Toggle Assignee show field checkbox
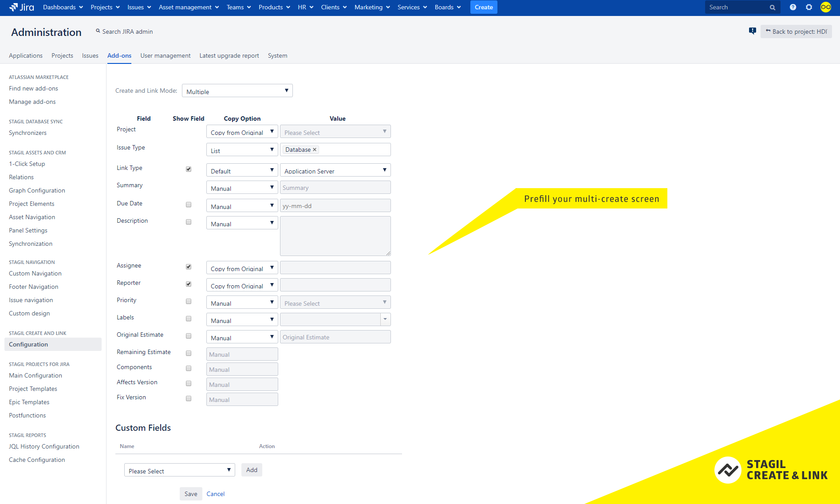Screen dimensions: 840x504 [x=189, y=267]
